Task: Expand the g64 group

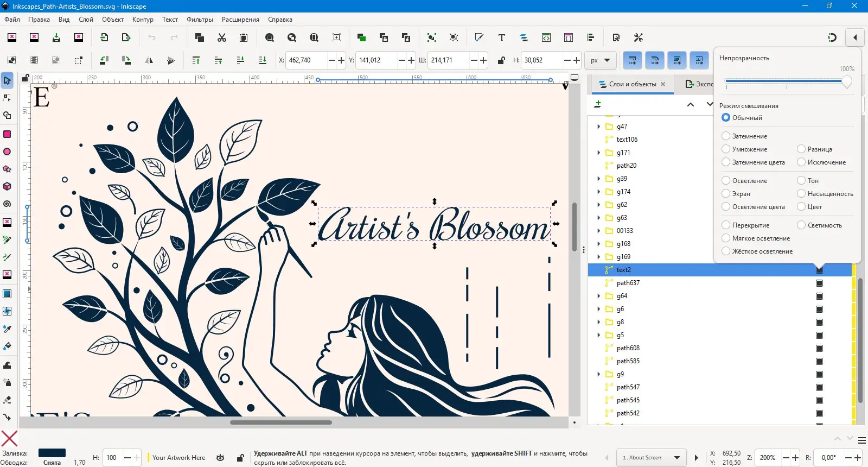Action: pos(599,296)
